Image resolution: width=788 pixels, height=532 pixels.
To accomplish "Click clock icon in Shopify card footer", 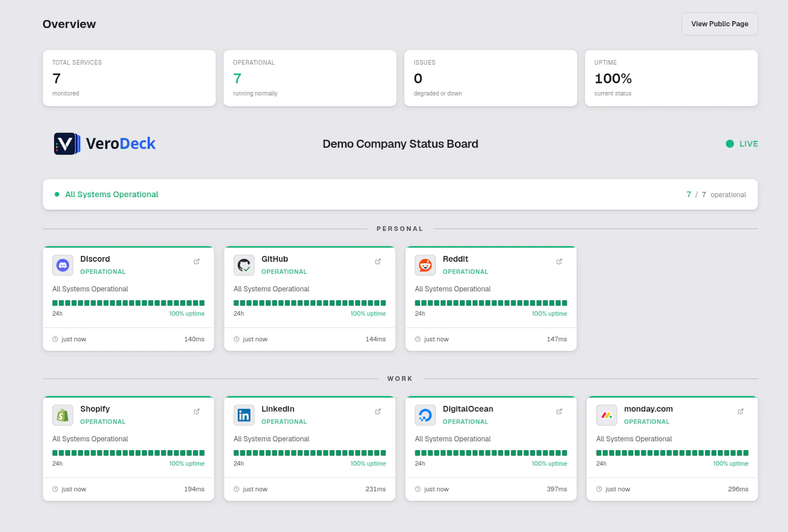I will pyautogui.click(x=55, y=489).
